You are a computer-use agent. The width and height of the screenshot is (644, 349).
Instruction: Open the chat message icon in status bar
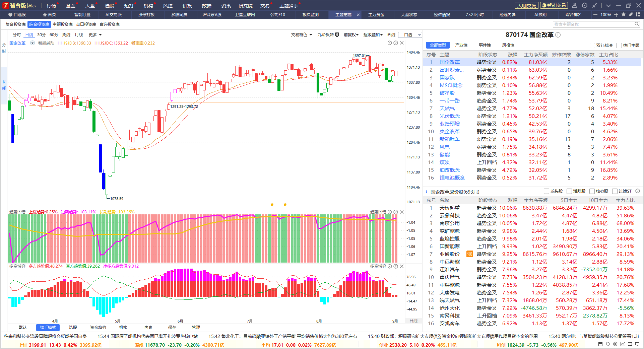point(630,344)
